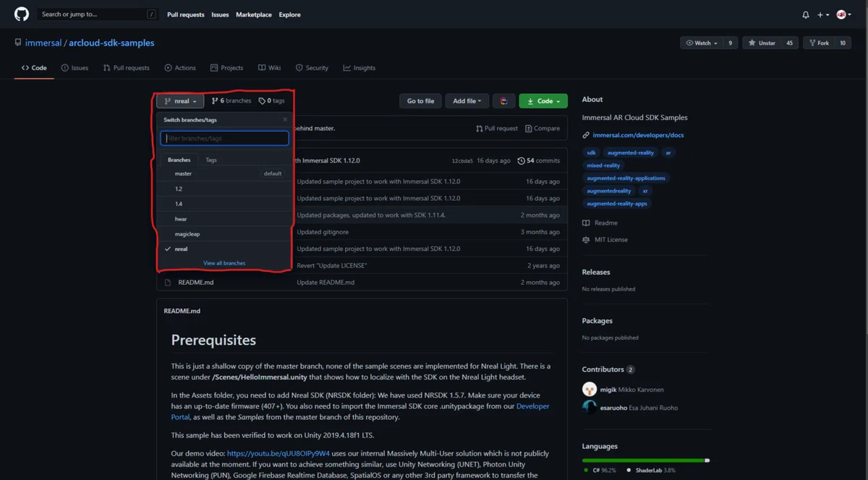The image size is (868, 480).
Task: Expand the Add file dropdown
Action: coord(467,101)
